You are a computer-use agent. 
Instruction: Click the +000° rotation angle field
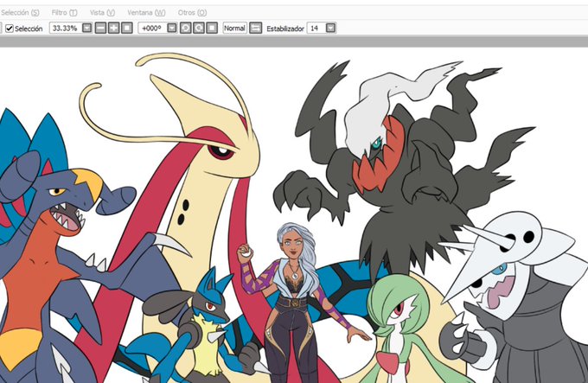tap(152, 29)
